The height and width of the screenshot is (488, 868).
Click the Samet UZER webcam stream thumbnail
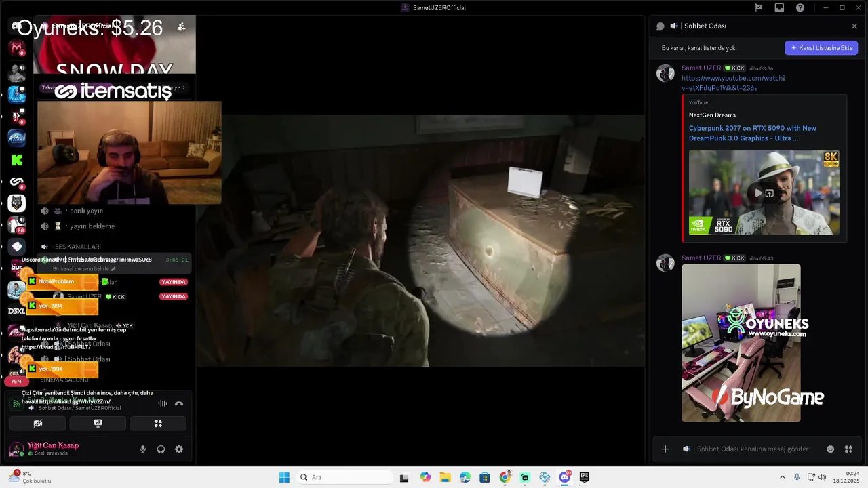129,152
